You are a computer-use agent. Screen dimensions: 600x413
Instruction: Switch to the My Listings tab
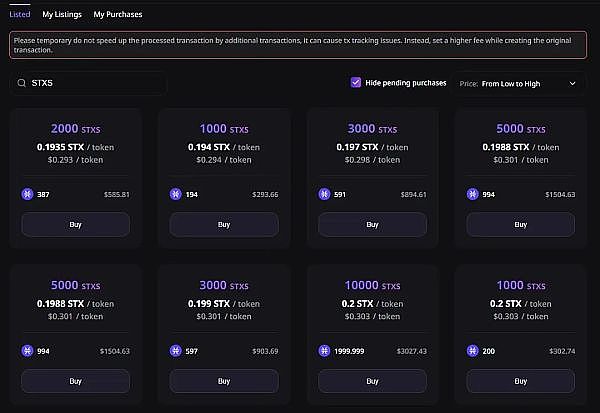(x=63, y=15)
